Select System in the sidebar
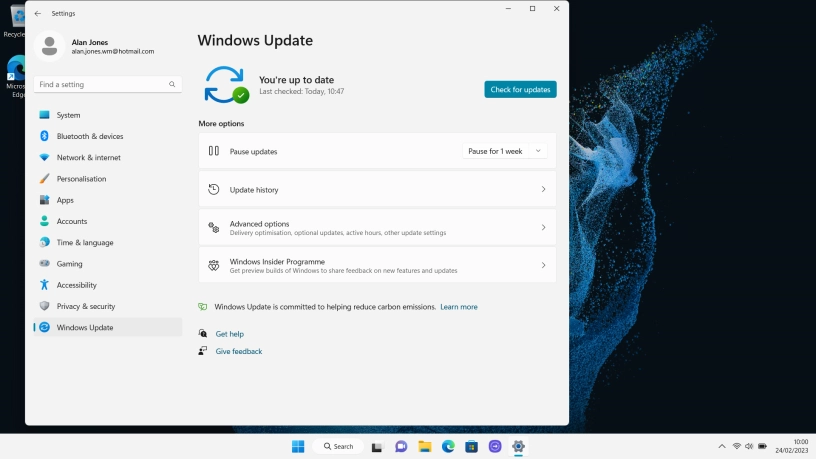The image size is (816, 459). click(68, 115)
